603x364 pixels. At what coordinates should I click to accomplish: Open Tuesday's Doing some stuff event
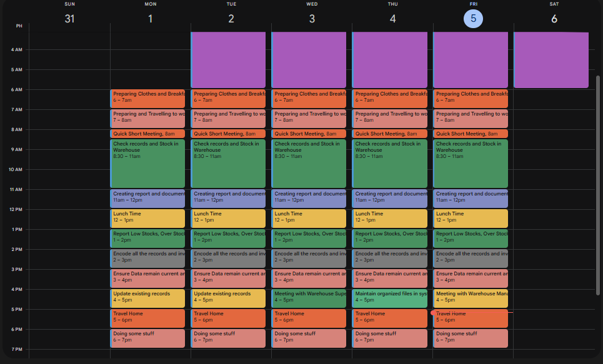tap(229, 338)
